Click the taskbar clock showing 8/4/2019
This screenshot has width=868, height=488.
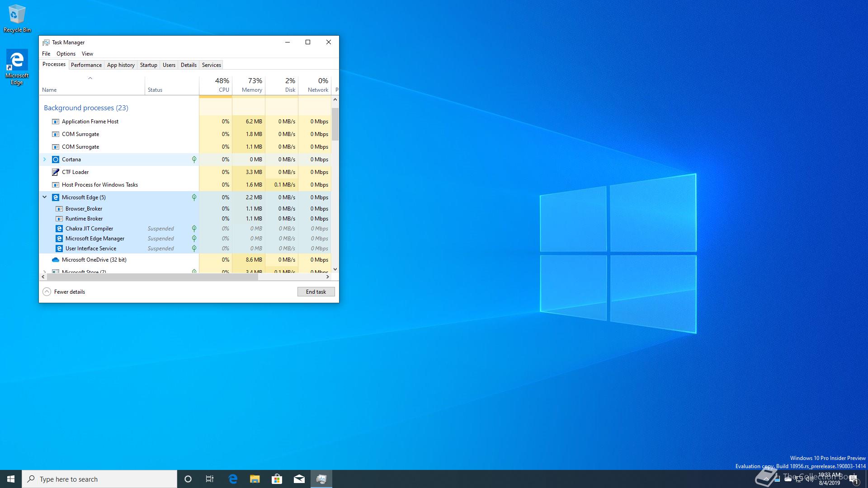click(x=830, y=479)
